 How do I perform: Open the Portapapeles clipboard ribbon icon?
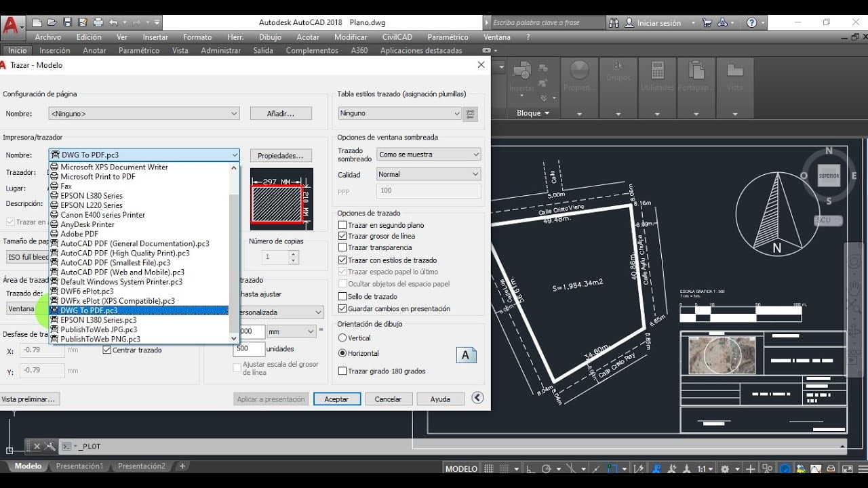click(696, 71)
